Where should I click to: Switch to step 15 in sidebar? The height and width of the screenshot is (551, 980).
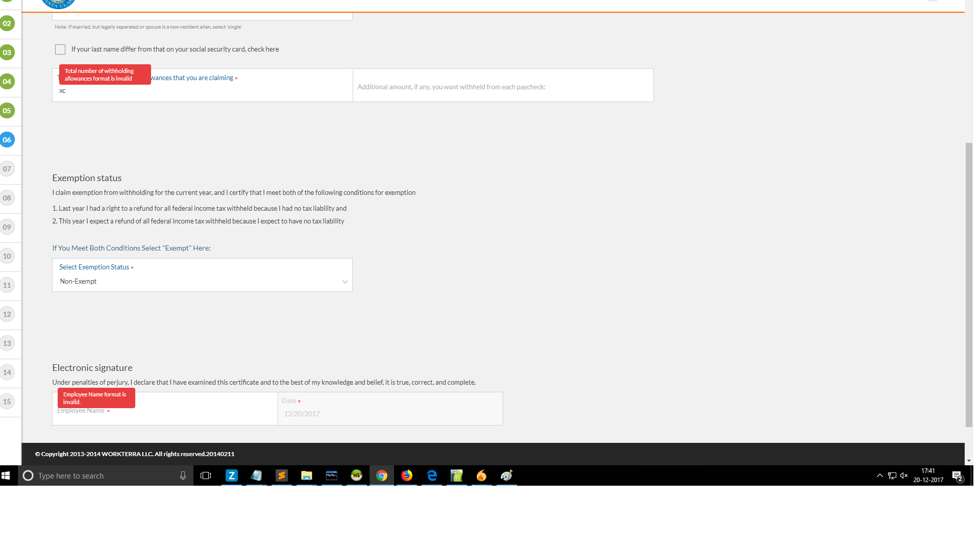(7, 402)
